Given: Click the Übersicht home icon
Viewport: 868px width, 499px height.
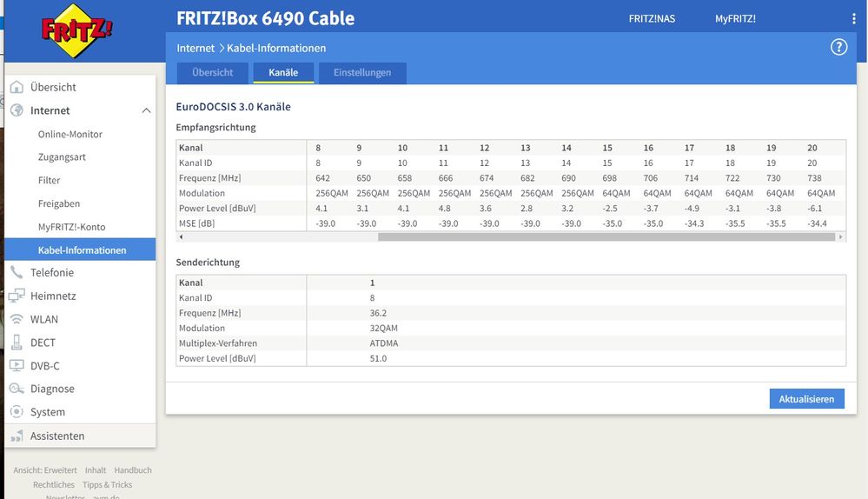Looking at the screenshot, I should (x=17, y=87).
